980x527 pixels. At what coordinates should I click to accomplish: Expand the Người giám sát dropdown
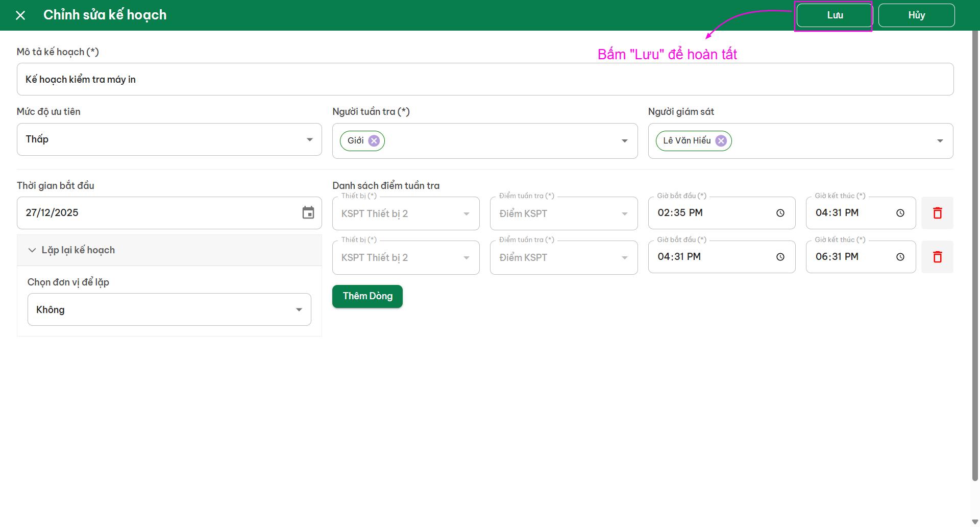point(940,141)
